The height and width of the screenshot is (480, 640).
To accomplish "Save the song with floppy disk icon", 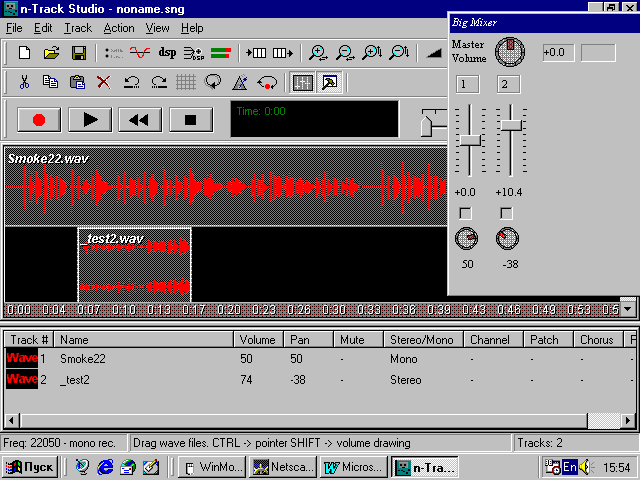I will pyautogui.click(x=79, y=53).
